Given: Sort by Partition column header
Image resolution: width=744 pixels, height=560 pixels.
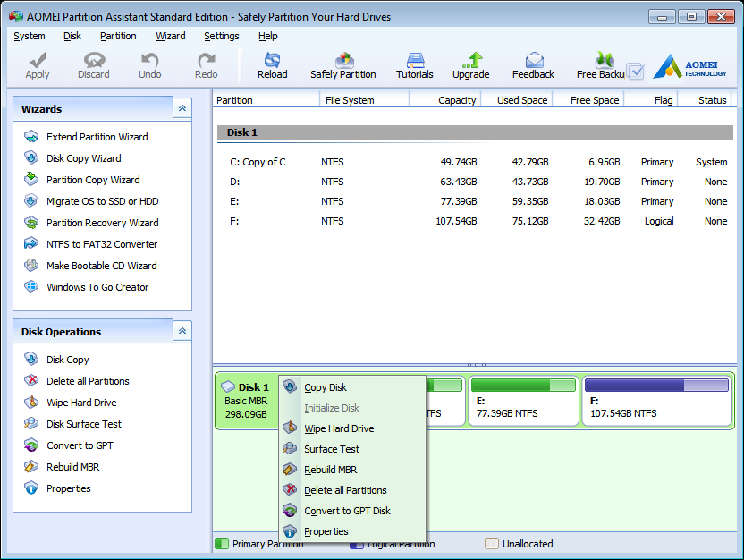Looking at the screenshot, I should 266,100.
